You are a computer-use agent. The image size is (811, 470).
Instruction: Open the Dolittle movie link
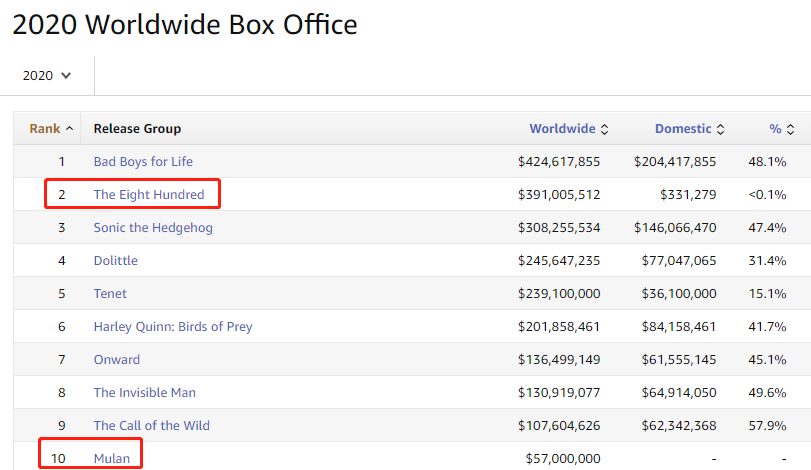pyautogui.click(x=116, y=260)
